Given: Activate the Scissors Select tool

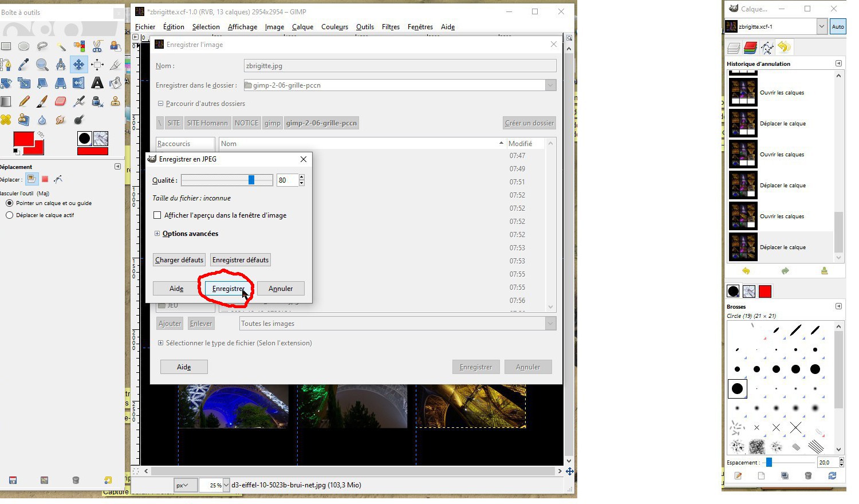Looking at the screenshot, I should coord(97,46).
